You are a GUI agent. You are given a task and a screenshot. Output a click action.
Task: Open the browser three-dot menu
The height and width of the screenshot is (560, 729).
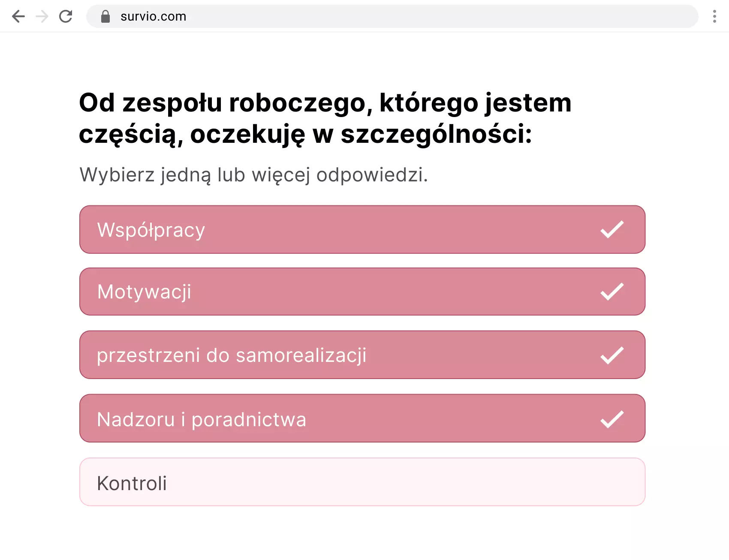pos(714,16)
